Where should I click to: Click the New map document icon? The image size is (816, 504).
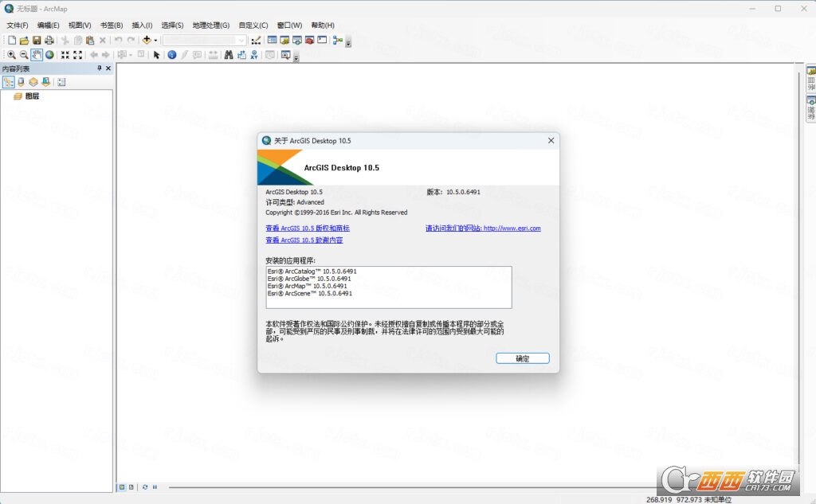[11, 40]
